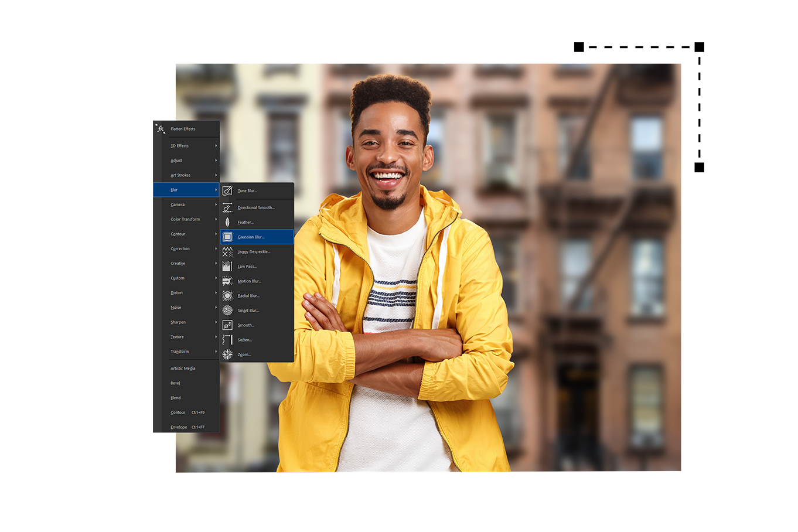Select the Art Strokes menu item

pyautogui.click(x=180, y=175)
